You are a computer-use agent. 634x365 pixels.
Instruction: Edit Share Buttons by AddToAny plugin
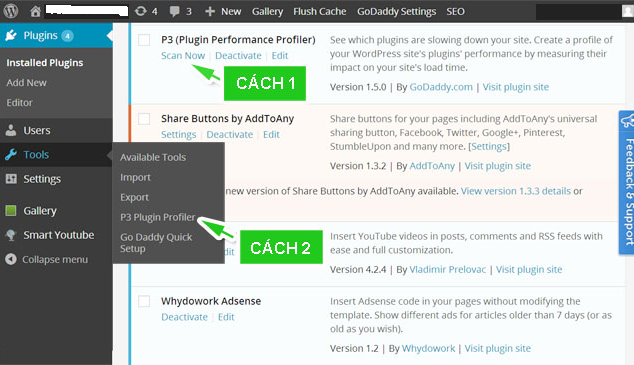[x=271, y=134]
